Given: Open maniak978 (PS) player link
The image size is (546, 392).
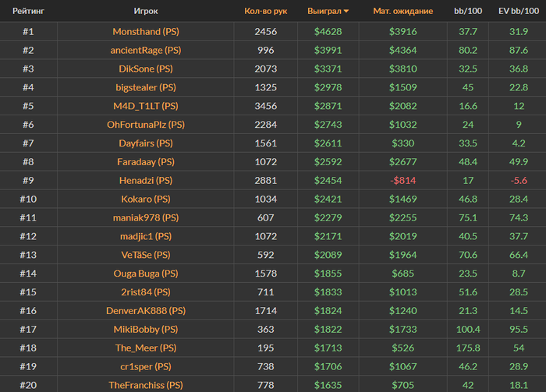Looking at the screenshot, I should pos(146,217).
